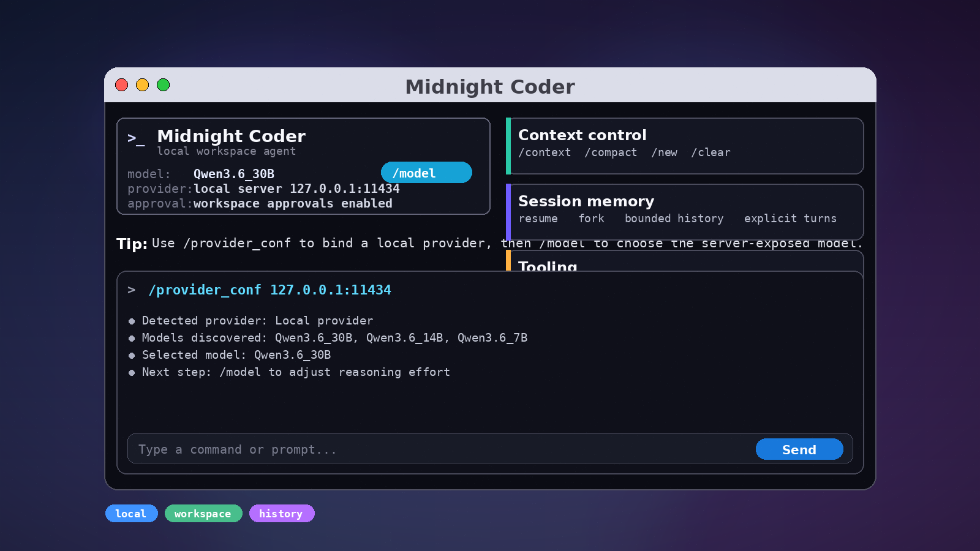The image size is (980, 551).
Task: Click bounded history in Session memory
Action: 674,219
